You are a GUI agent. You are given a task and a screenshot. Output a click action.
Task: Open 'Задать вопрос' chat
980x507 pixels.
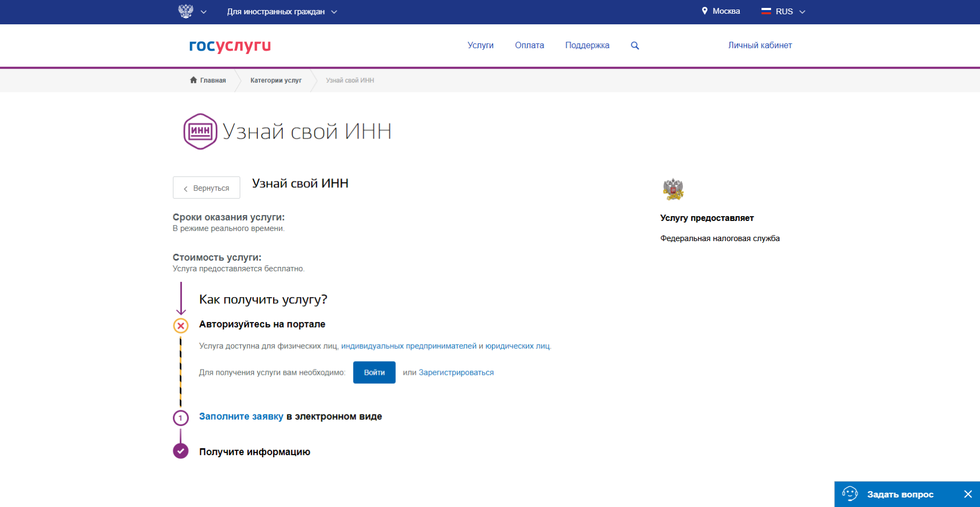tap(900, 494)
